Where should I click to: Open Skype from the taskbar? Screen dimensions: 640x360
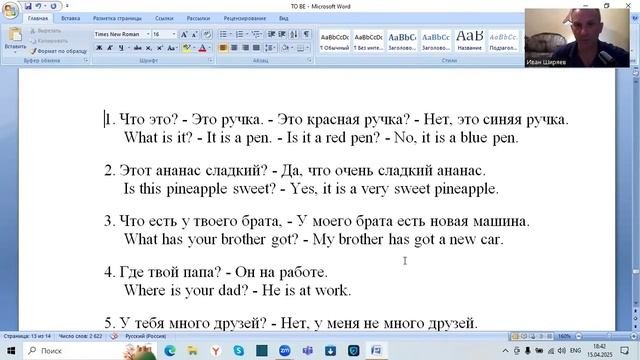pos(239,351)
